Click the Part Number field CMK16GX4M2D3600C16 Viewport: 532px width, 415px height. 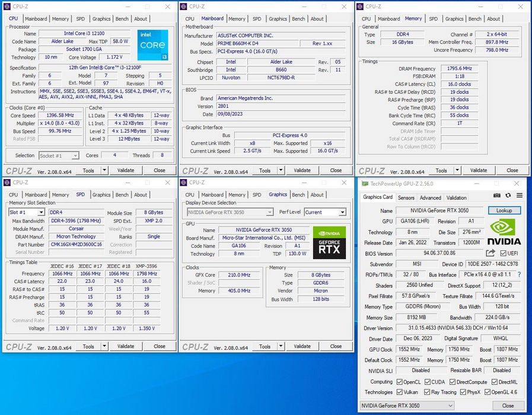tap(77, 244)
